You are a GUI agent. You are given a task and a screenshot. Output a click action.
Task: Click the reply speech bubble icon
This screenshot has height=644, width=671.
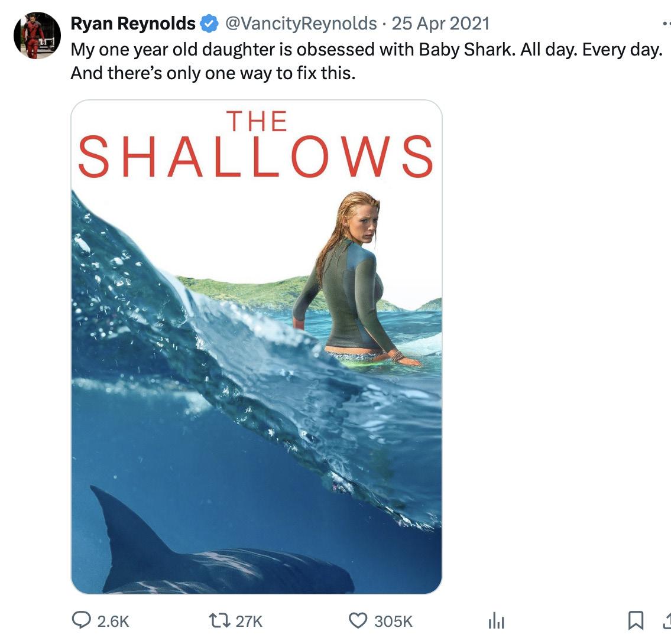click(x=81, y=620)
